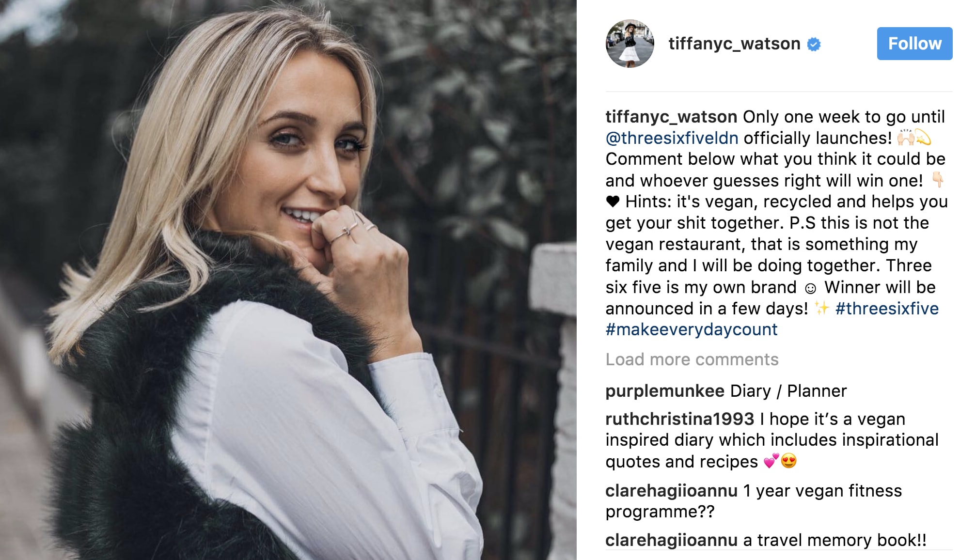Open ruthchristina1993 commenter profile
Image resolution: width=976 pixels, height=560 pixels.
point(680,419)
